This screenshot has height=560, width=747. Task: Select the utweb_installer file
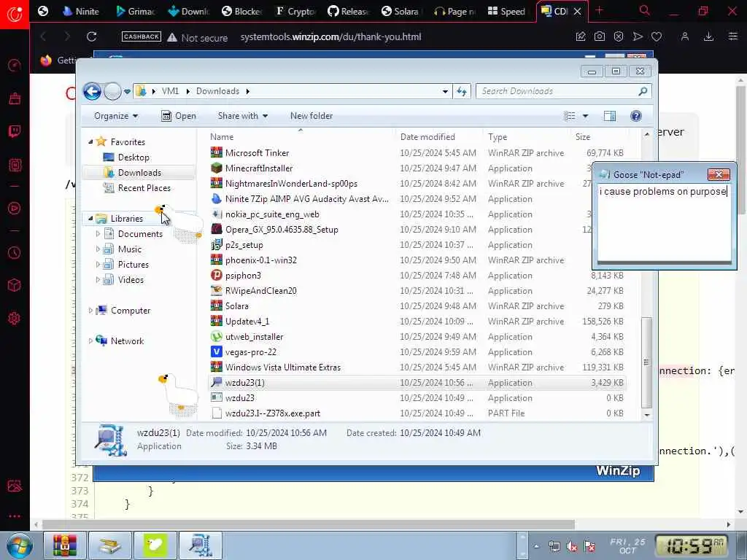(x=254, y=337)
